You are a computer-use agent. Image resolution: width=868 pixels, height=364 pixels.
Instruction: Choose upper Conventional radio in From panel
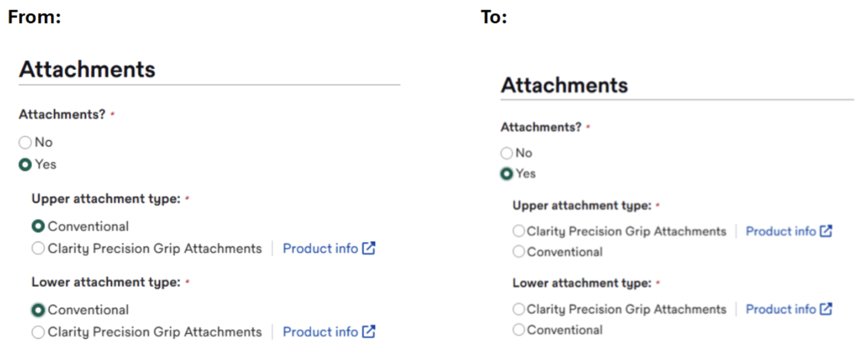point(38,227)
